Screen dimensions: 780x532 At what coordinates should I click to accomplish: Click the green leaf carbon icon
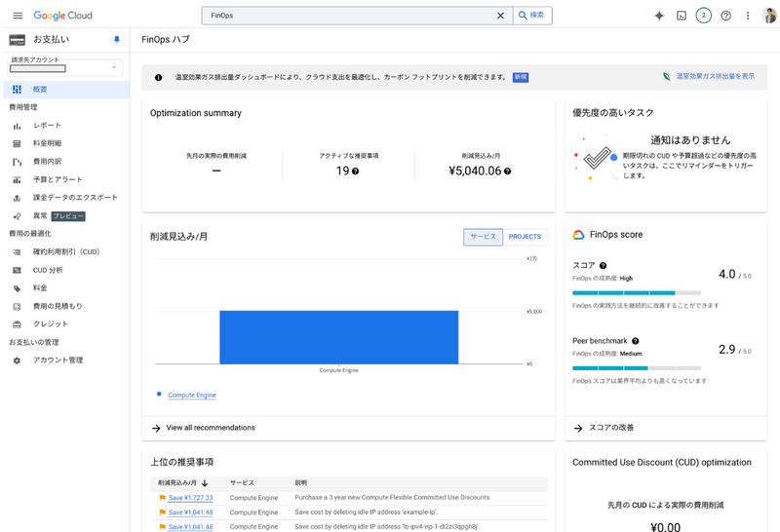pos(666,76)
